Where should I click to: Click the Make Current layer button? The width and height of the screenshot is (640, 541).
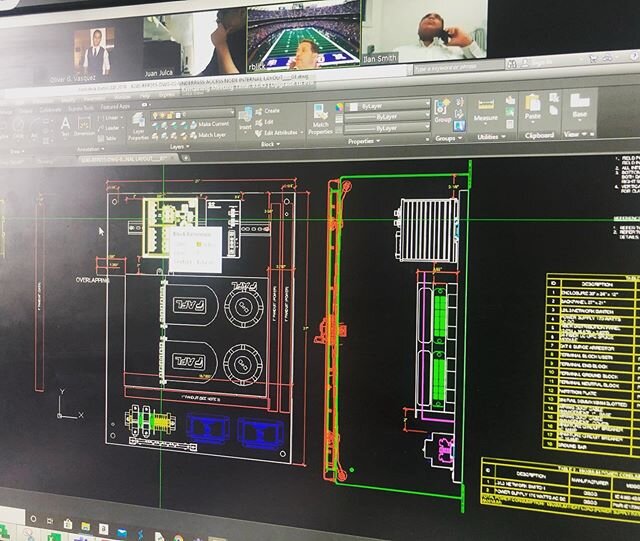click(209, 124)
